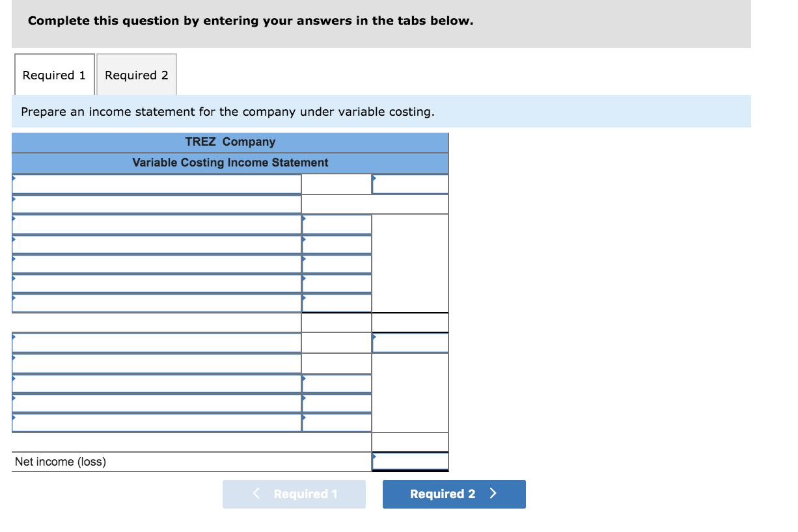Open the first row label dropdown
This screenshot has width=798, height=532.
pyautogui.click(x=14, y=183)
